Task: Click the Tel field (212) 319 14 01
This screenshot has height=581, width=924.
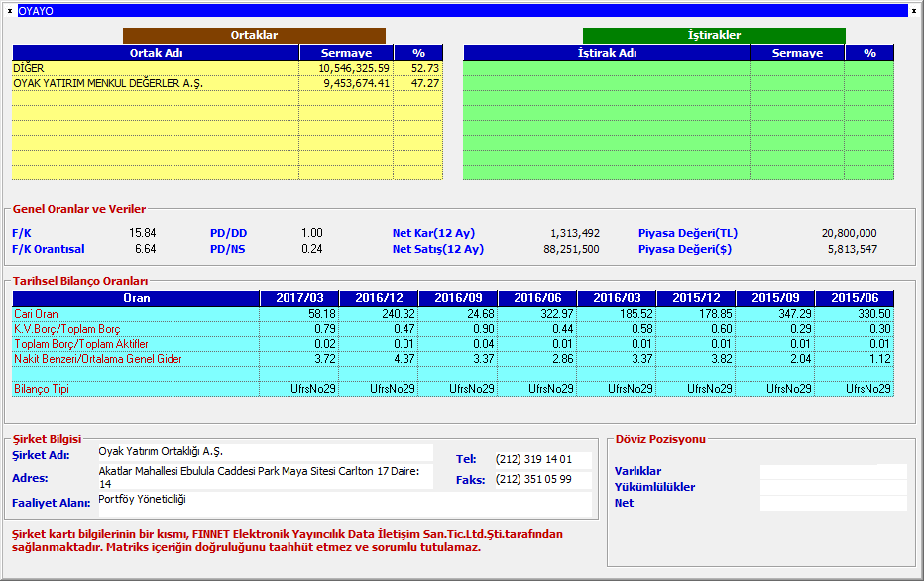Action: coord(542,460)
